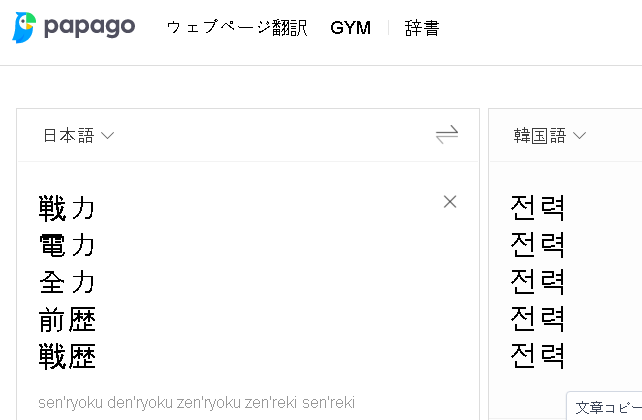Swap the source and target languages
Image resolution: width=642 pixels, height=420 pixels.
pos(447,135)
